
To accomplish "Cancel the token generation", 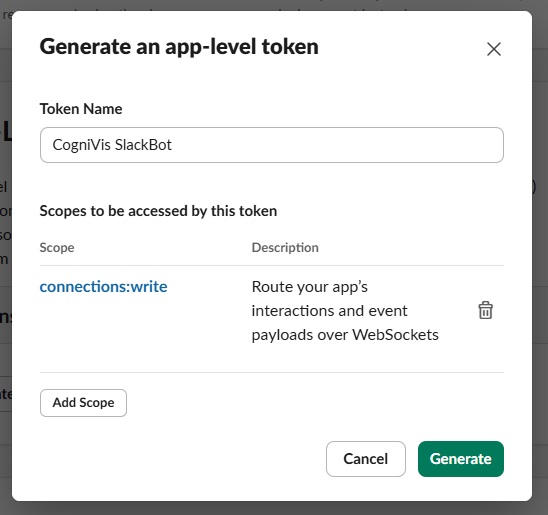I will 366,459.
